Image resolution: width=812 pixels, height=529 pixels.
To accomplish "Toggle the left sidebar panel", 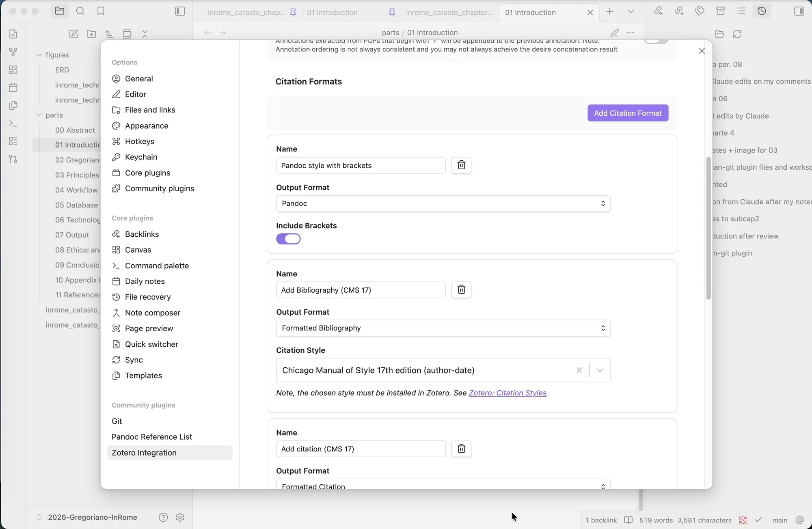I will [180, 11].
